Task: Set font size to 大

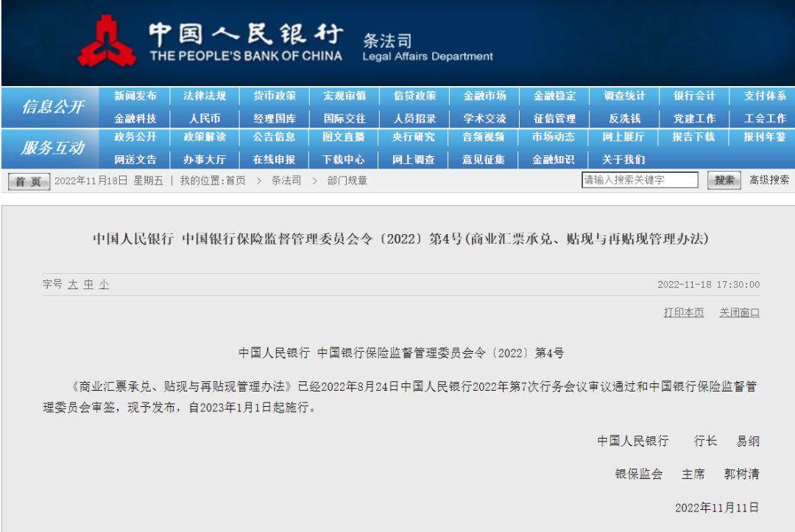Action: point(73,284)
